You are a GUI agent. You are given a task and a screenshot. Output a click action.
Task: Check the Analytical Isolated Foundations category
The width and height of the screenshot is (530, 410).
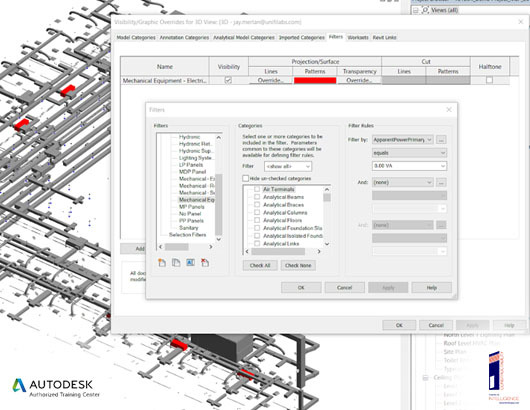click(x=257, y=236)
